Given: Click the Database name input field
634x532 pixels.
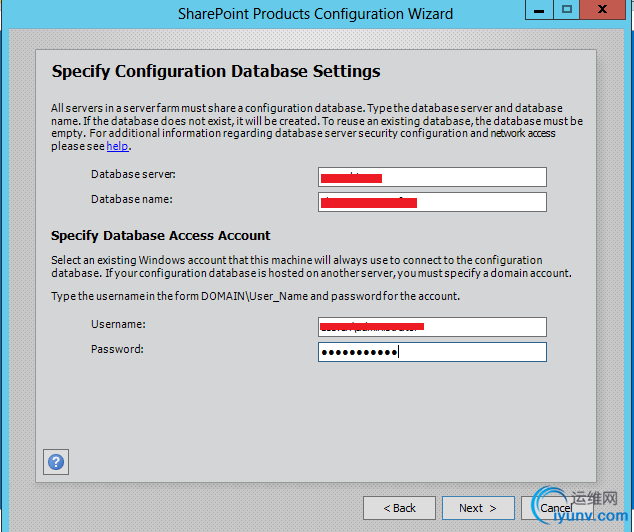Looking at the screenshot, I should [x=432, y=202].
